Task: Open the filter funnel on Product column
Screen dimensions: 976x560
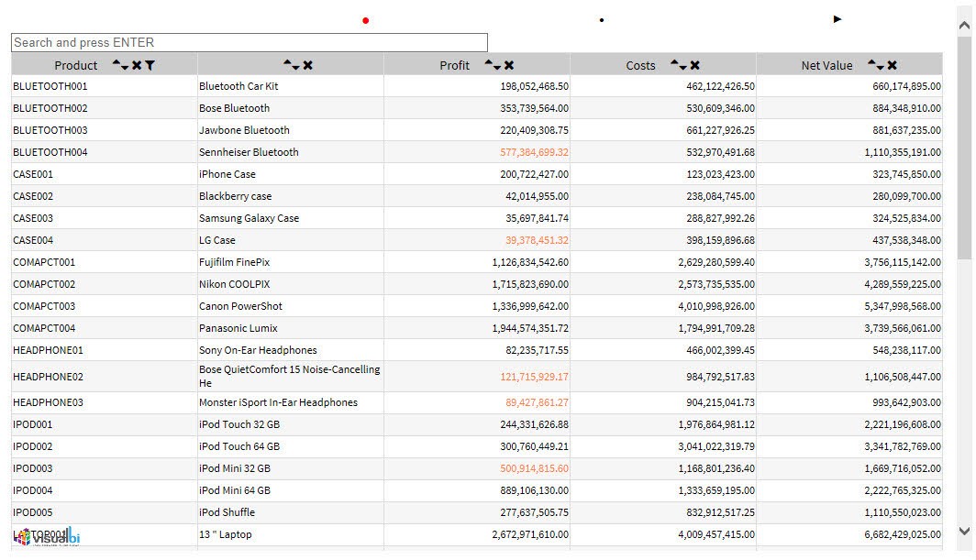Action: 150,65
